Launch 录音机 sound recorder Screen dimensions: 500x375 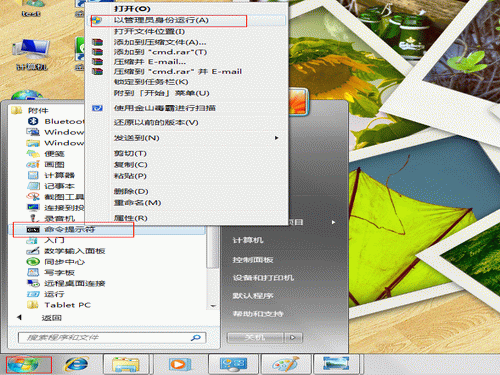coord(51,218)
